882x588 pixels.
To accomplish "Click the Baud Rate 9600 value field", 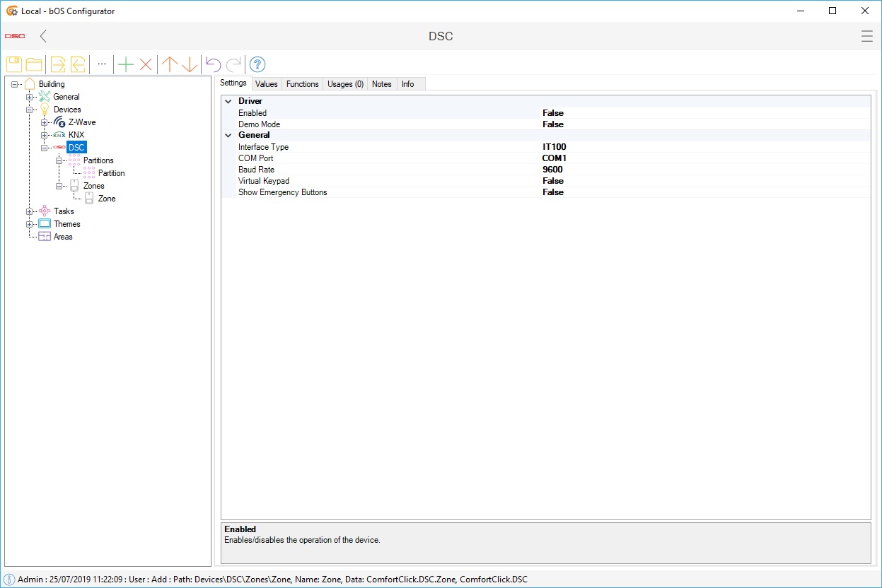I will click(552, 170).
